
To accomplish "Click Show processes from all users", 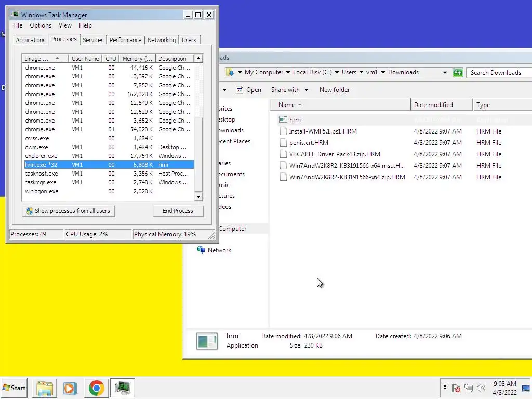I will click(x=68, y=211).
